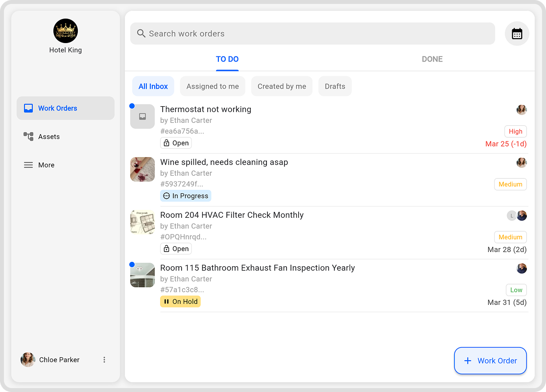Click the On Hold status badge

click(180, 301)
